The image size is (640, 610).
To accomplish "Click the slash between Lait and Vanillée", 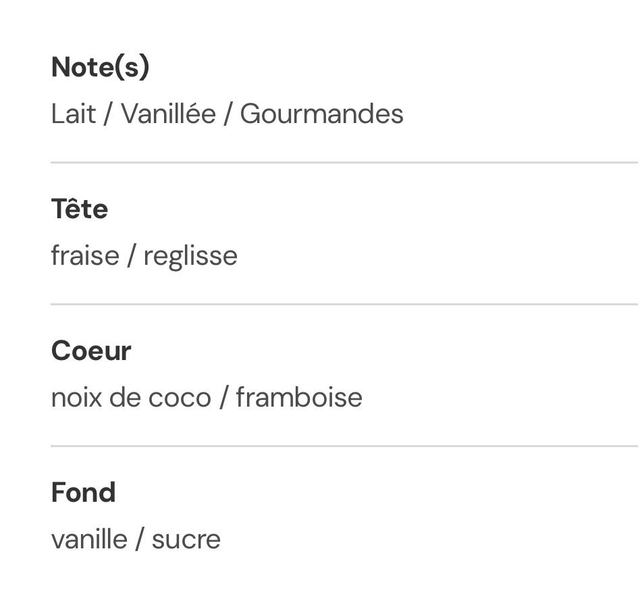I will point(109,114).
